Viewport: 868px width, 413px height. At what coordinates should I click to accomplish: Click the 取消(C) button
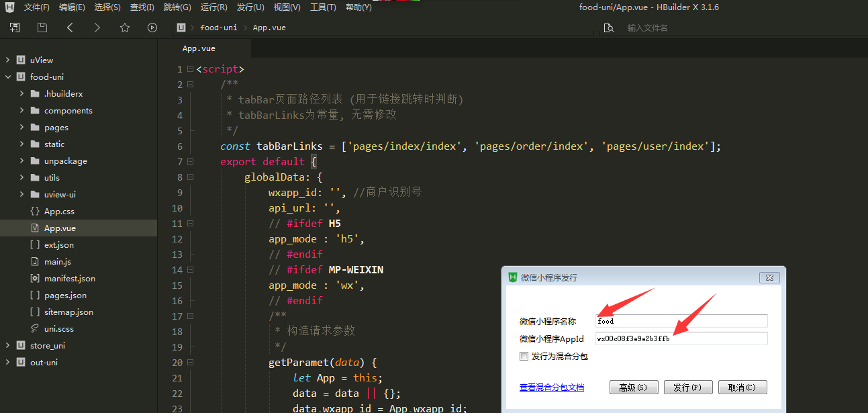[742, 387]
